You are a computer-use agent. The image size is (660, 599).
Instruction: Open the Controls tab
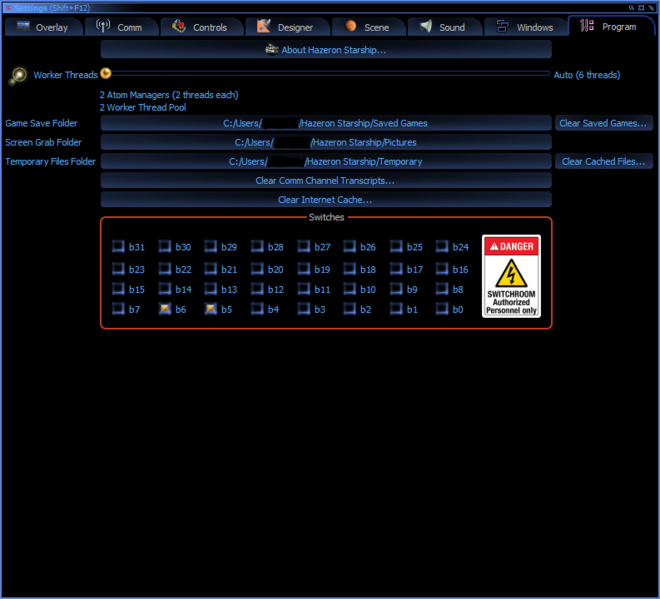tap(201, 27)
